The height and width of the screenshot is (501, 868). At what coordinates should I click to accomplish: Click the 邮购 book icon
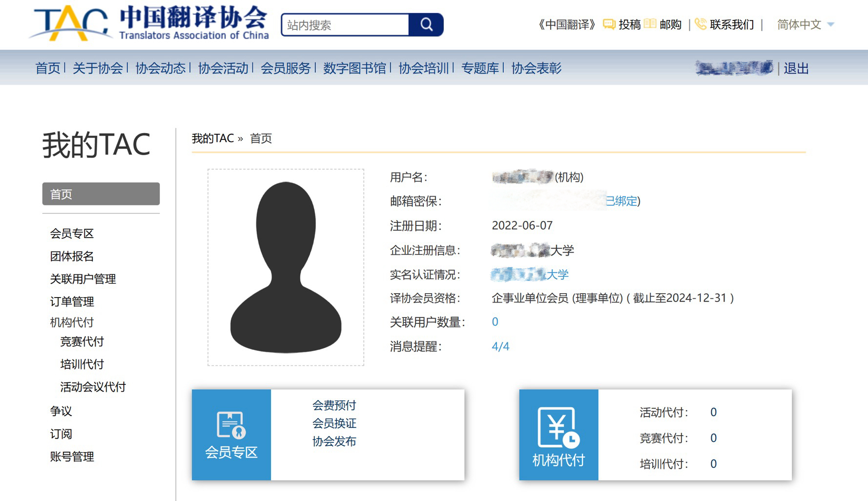tap(650, 24)
